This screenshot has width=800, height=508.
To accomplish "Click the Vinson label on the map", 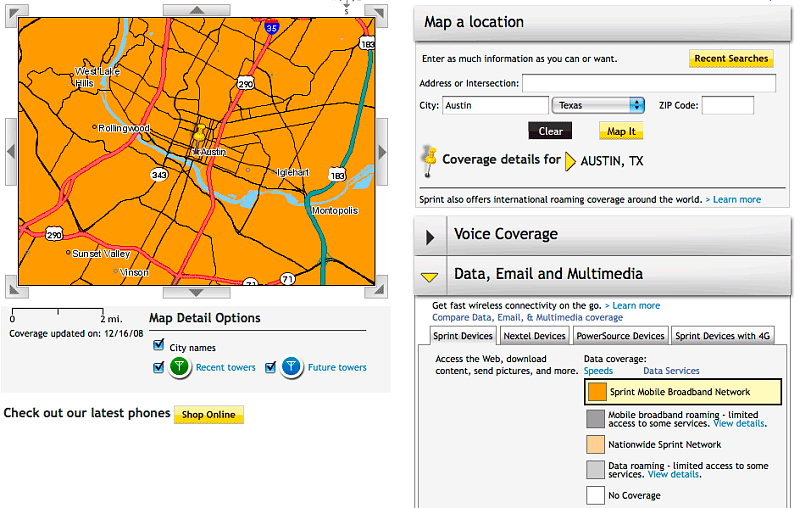I will coord(134,272).
